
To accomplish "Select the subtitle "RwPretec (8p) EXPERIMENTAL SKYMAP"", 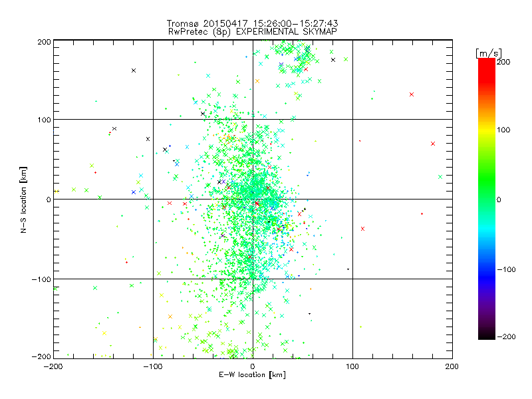I will [253, 31].
